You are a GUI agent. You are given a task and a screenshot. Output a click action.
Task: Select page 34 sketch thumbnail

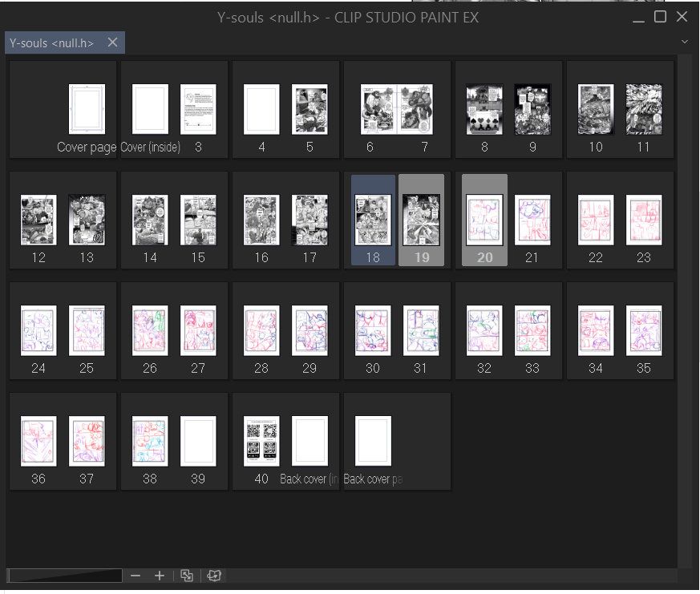point(596,331)
